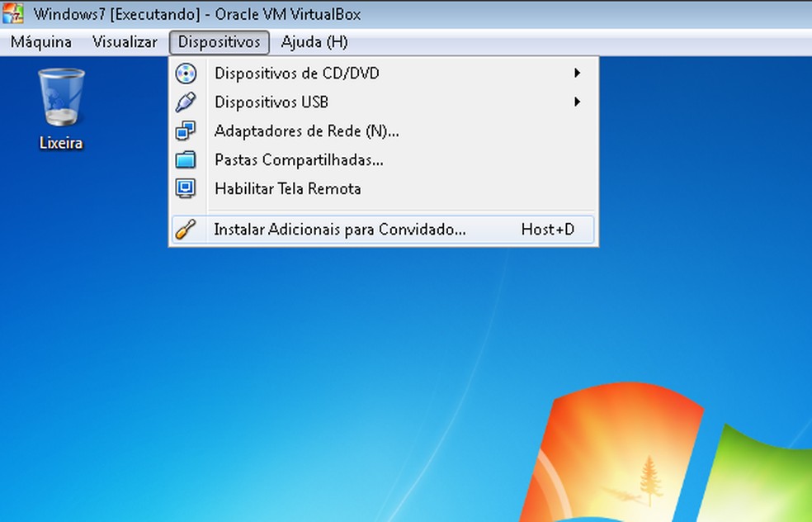
Task: Select Adaptadores de Rede (N)...
Action: [384, 130]
